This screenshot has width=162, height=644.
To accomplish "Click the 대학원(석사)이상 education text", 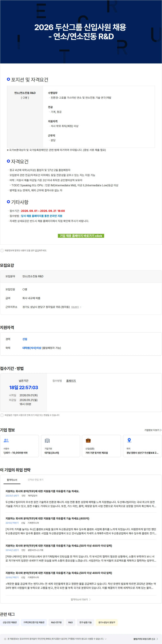I will [32, 348].
